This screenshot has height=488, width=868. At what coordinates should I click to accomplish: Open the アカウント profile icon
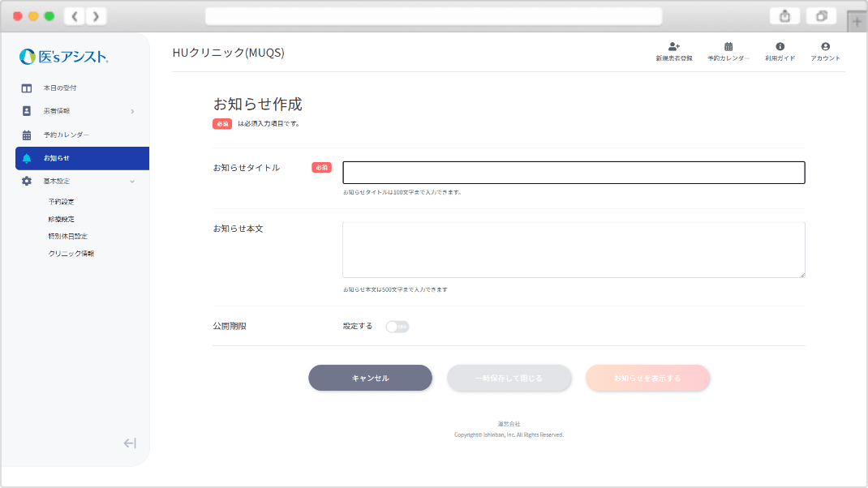pos(825,47)
